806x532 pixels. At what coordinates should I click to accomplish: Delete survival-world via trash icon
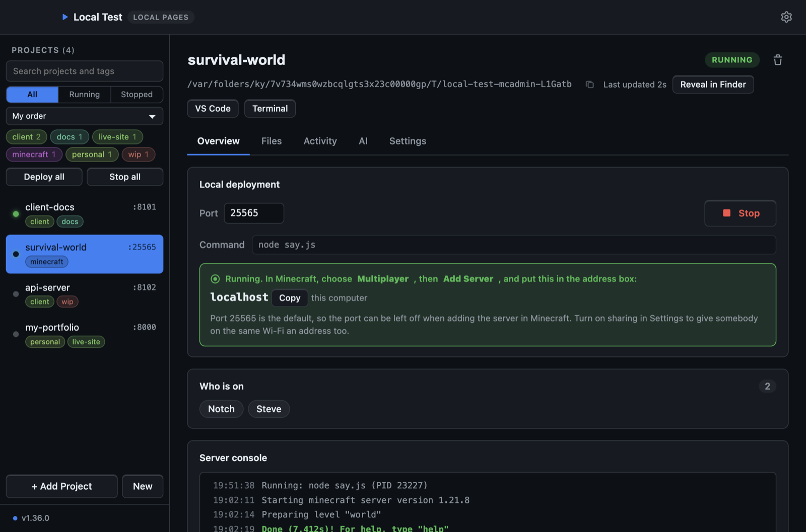(x=778, y=60)
